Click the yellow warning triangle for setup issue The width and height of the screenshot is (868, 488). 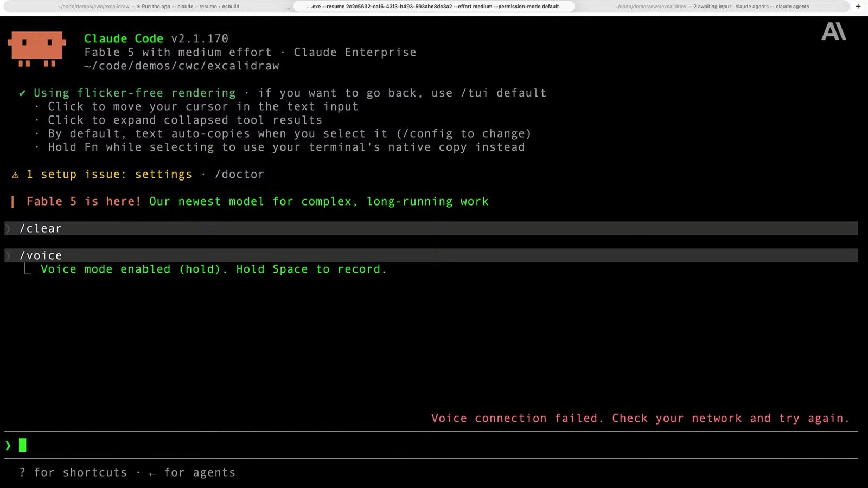(15, 175)
